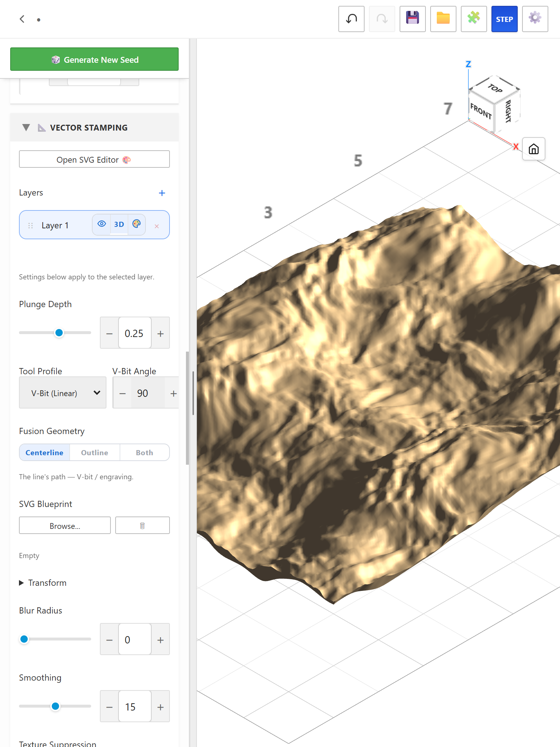This screenshot has height=747, width=560.
Task: Increase V-Bit Angle with plus
Action: coord(174,393)
